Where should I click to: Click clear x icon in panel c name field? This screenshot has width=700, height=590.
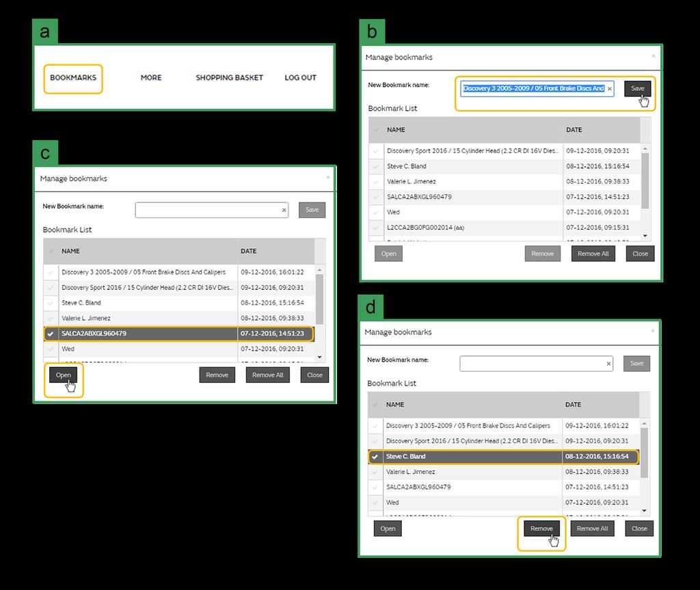click(x=284, y=210)
